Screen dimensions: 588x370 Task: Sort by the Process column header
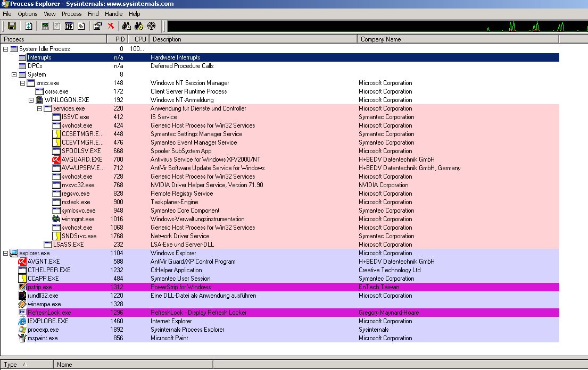(54, 39)
